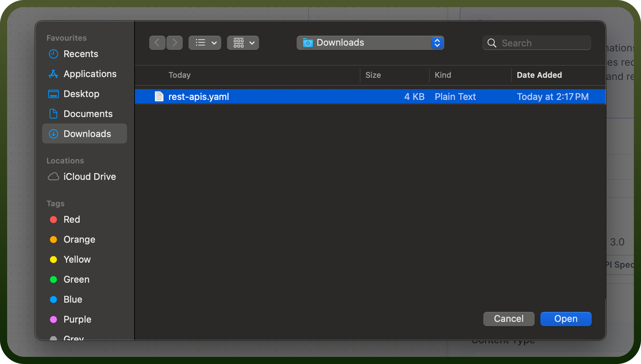Click the rest-apis.yaml file icon

[159, 97]
